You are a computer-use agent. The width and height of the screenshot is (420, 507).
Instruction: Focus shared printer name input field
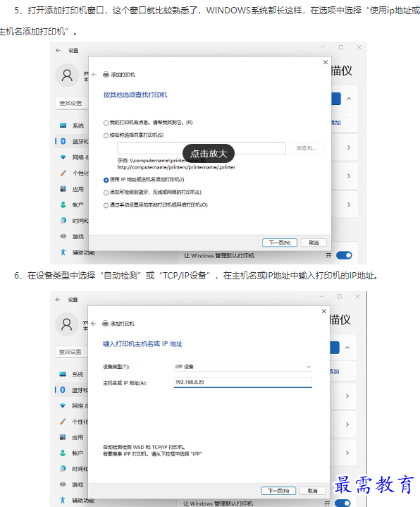point(202,148)
